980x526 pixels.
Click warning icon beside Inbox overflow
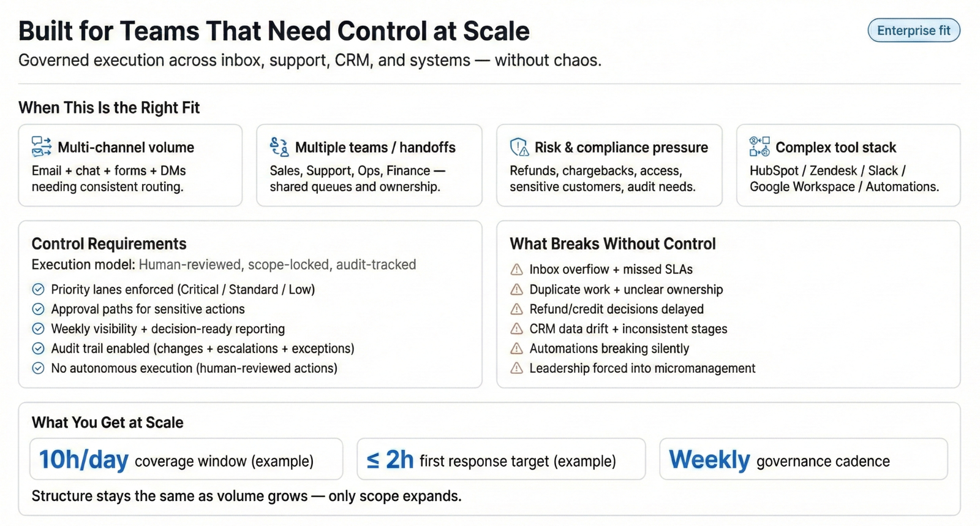(517, 270)
